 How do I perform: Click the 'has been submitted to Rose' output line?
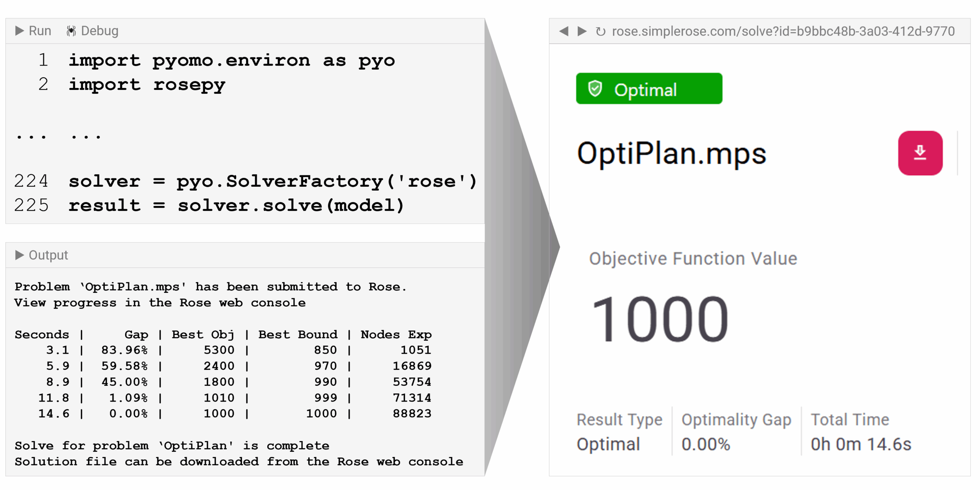pos(210,287)
